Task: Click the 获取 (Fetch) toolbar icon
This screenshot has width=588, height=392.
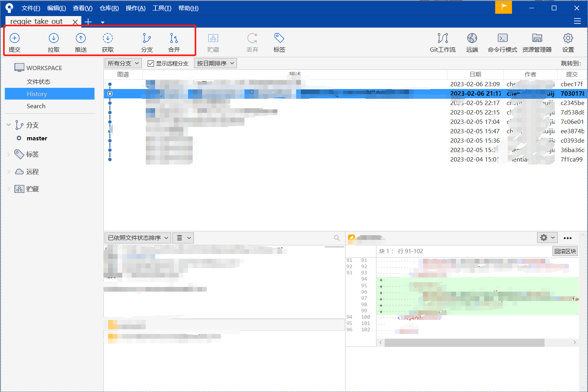Action: coord(108,38)
